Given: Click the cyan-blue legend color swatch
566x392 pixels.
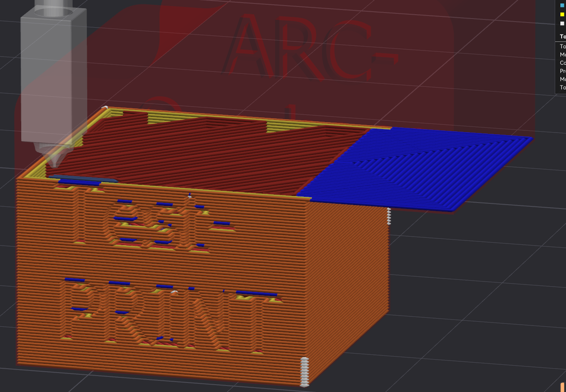Looking at the screenshot, I should point(562,5).
